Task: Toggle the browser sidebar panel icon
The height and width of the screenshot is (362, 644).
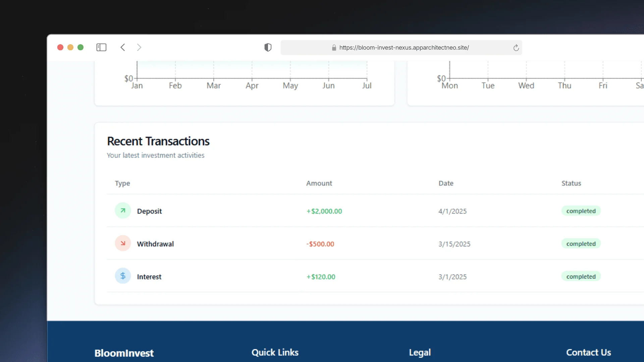Action: pyautogui.click(x=101, y=47)
